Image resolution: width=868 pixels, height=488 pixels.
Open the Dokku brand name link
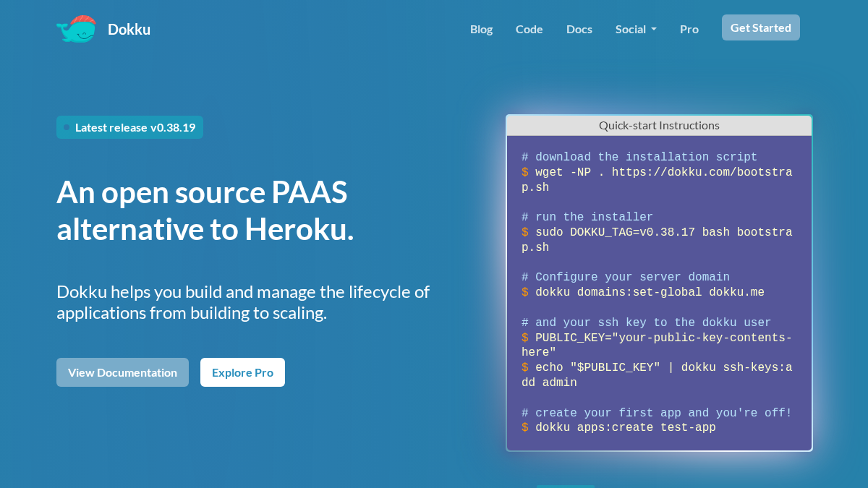129,29
